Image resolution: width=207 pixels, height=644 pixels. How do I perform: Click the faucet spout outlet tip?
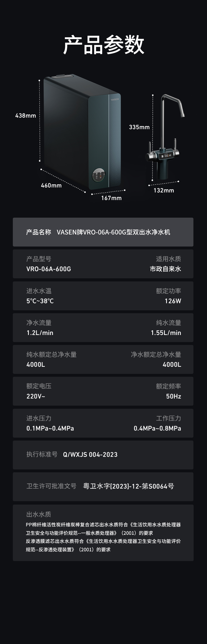(x=182, y=115)
